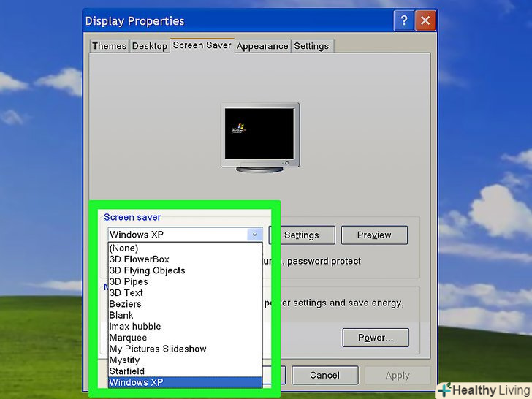Screen dimensions: 532x399
Task: Click the Help question mark button
Action: [403, 20]
